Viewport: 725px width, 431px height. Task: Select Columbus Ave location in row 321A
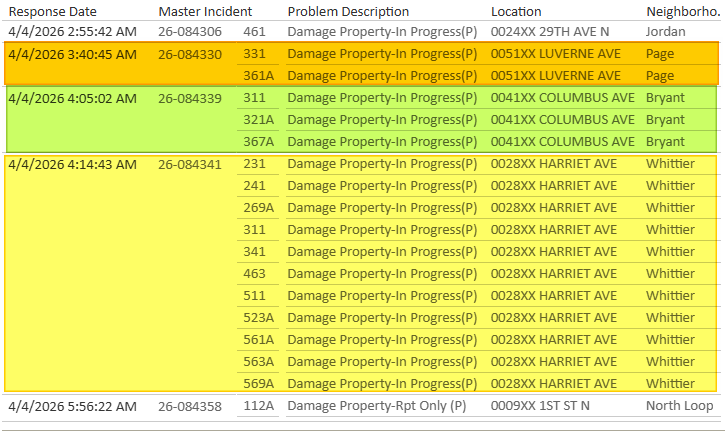(x=563, y=119)
